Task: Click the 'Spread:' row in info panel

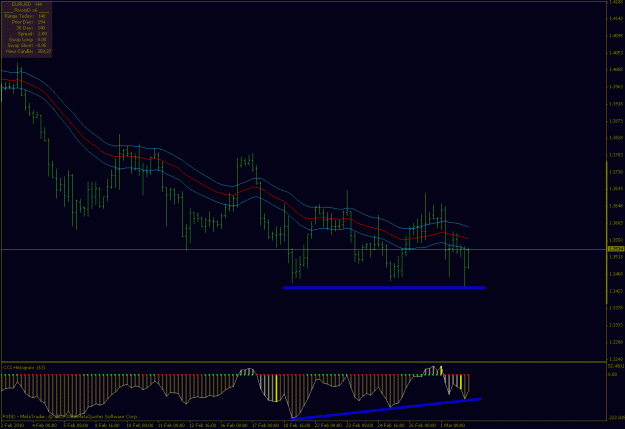Action: point(32,34)
